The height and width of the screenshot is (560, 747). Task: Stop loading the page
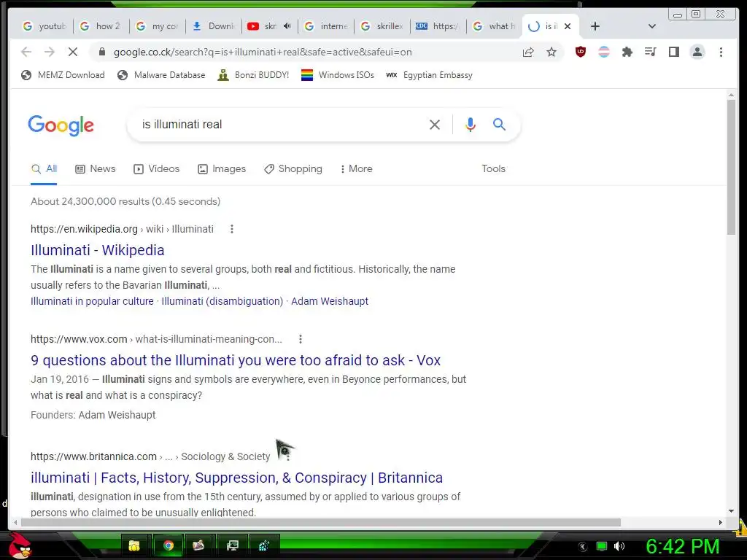point(73,52)
